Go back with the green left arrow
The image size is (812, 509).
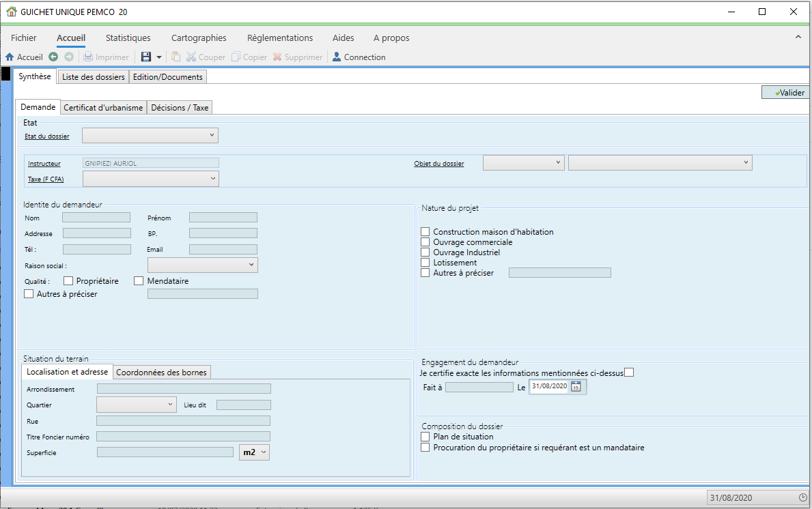click(x=53, y=57)
